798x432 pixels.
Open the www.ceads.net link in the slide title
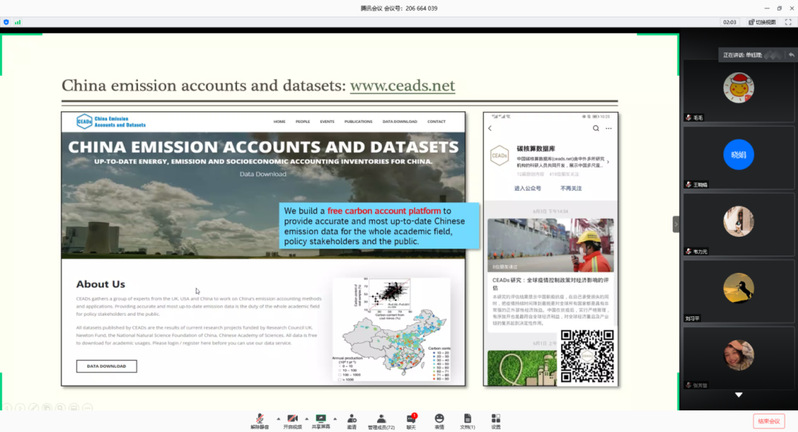[x=403, y=85]
